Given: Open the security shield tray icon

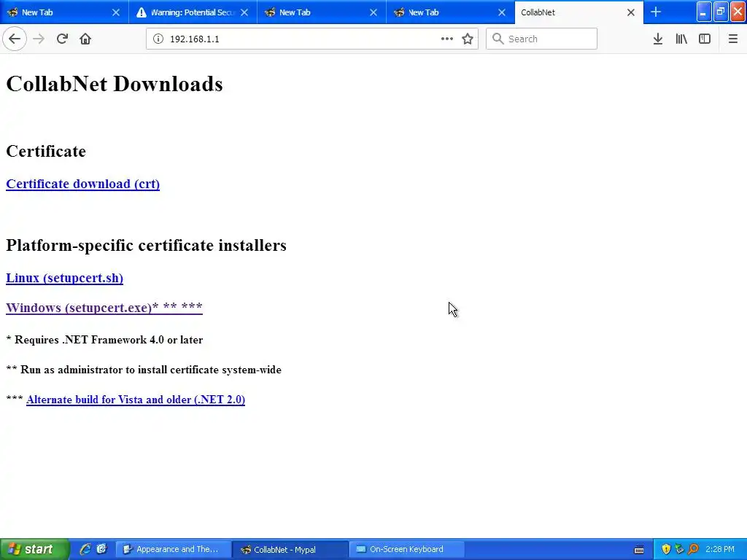Looking at the screenshot, I should [x=666, y=549].
